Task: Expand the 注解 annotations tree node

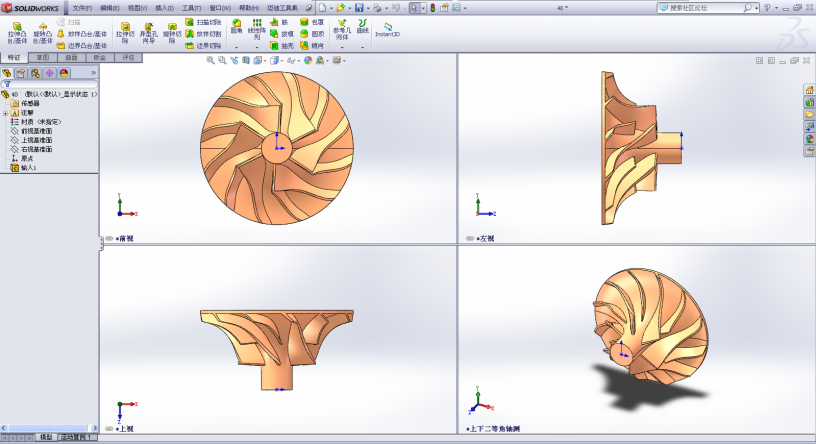Action: [5, 113]
